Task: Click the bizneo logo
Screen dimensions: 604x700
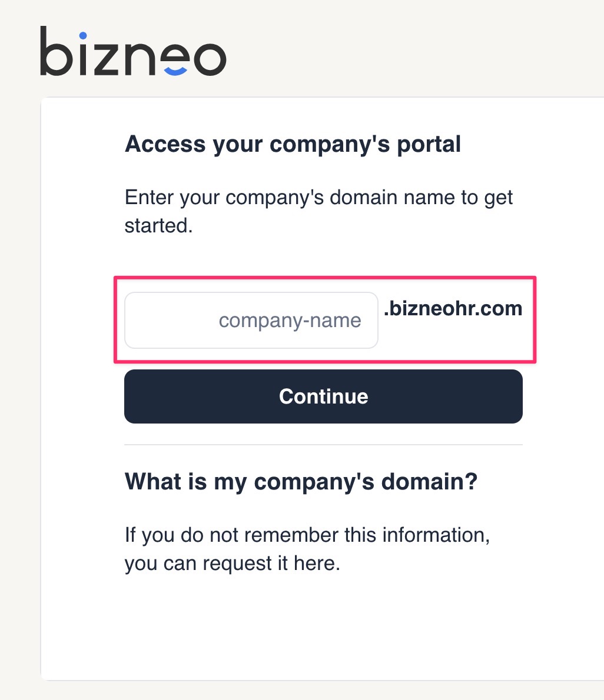Action: point(133,51)
